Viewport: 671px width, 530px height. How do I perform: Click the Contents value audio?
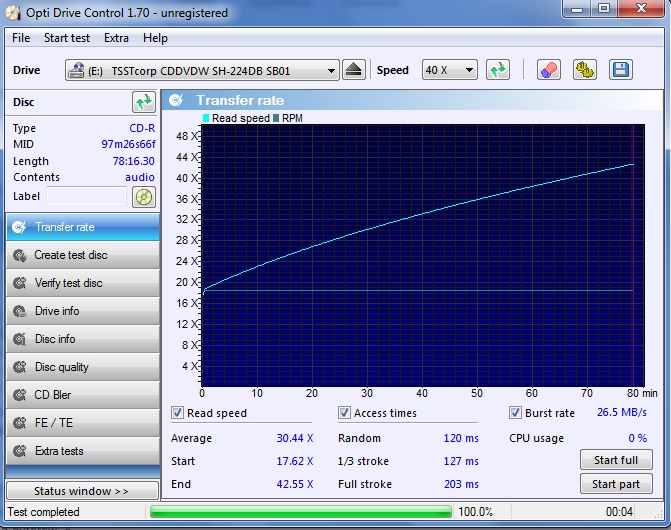(140, 177)
